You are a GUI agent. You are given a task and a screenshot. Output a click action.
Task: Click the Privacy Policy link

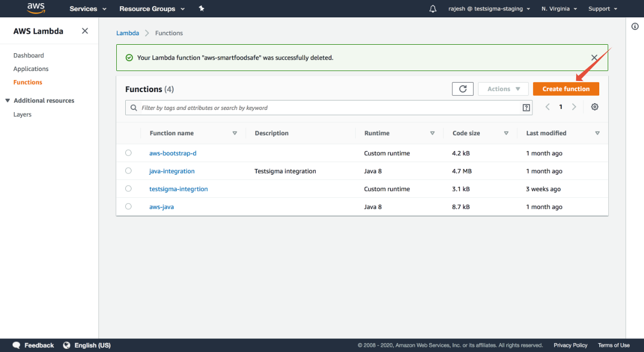point(570,345)
